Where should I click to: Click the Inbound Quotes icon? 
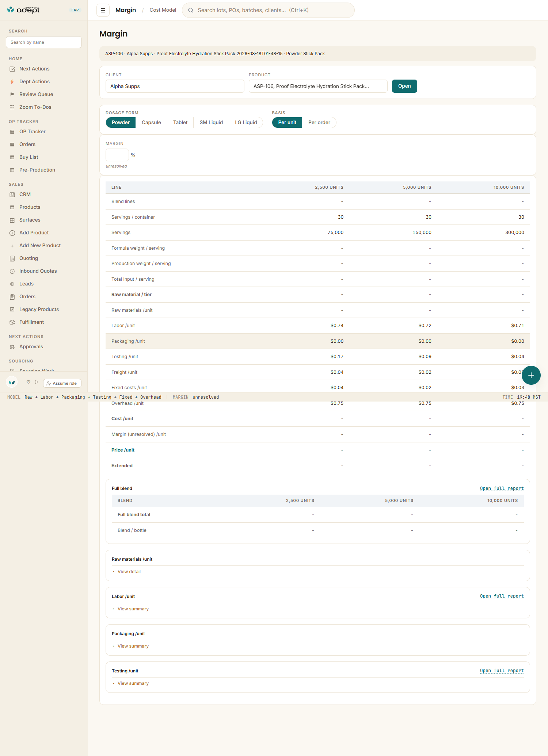12,271
